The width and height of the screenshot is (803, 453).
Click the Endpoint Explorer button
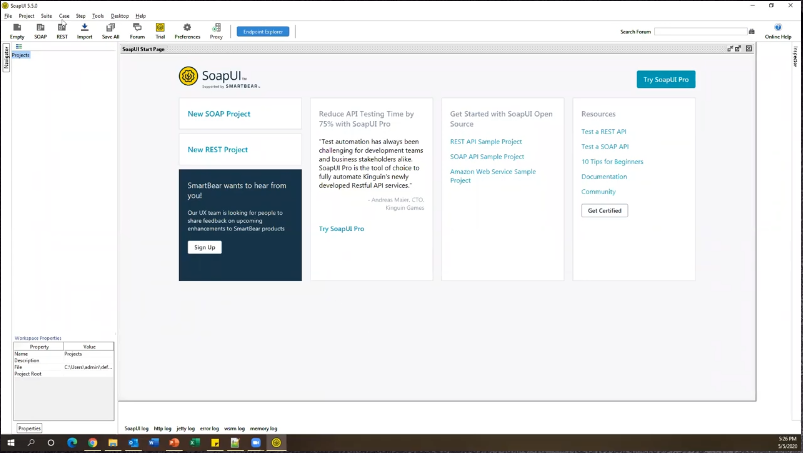(263, 32)
